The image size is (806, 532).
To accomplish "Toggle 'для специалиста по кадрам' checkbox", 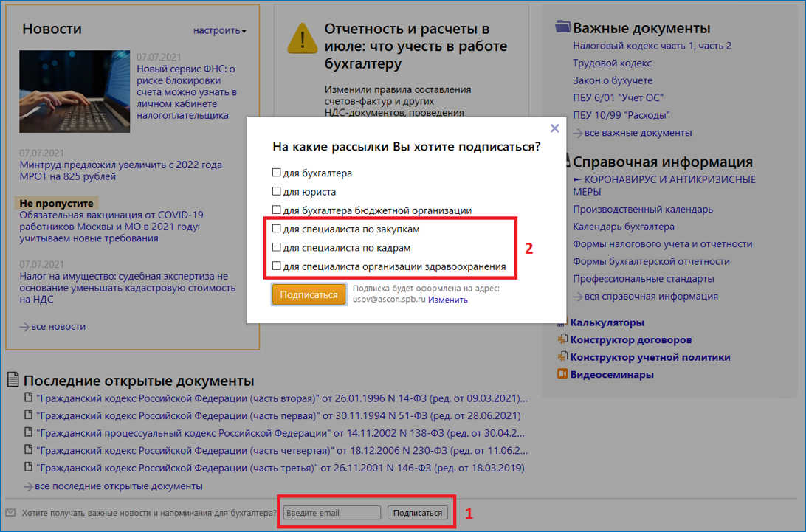I will [x=277, y=247].
